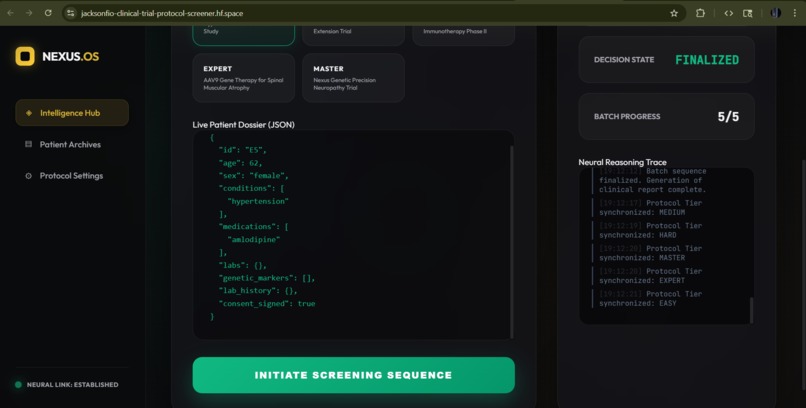Image resolution: width=806 pixels, height=408 pixels.
Task: Open the browser three-dot menu
Action: point(795,13)
